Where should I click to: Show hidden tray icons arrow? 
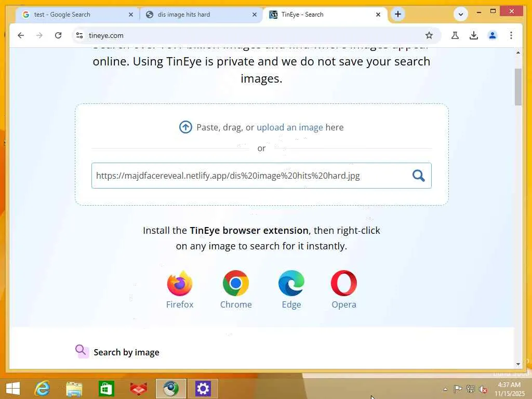[x=445, y=389]
